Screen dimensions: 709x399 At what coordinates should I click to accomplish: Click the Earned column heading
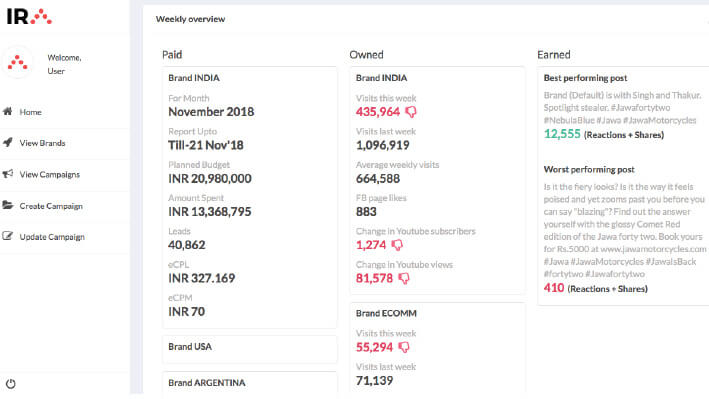[554, 55]
